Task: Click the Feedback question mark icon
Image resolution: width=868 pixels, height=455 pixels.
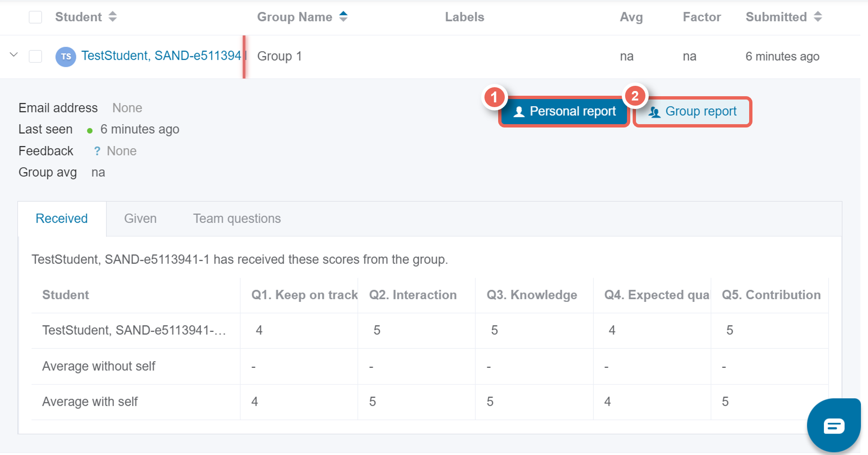Action: pos(97,151)
